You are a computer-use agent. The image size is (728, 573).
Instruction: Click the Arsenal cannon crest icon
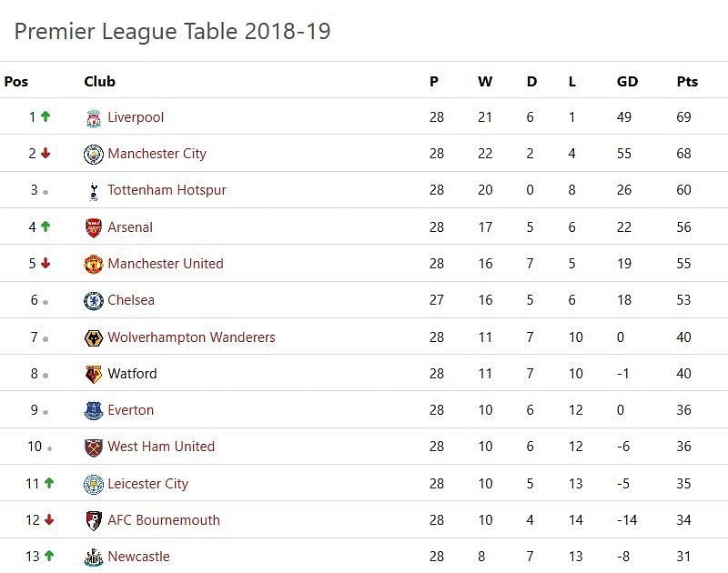(94, 227)
